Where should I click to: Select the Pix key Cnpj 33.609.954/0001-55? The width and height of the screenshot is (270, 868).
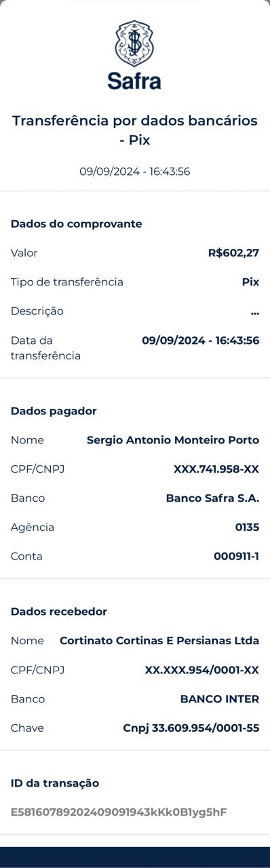tap(191, 728)
